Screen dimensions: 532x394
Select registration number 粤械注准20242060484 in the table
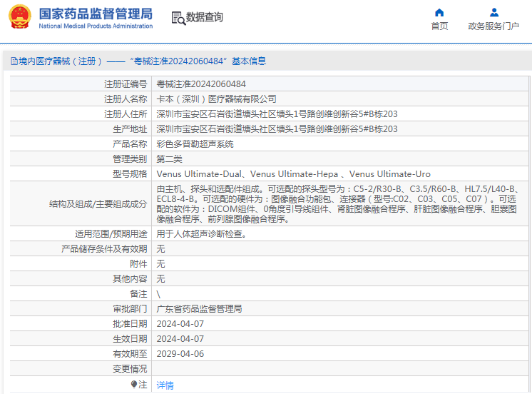click(x=201, y=84)
